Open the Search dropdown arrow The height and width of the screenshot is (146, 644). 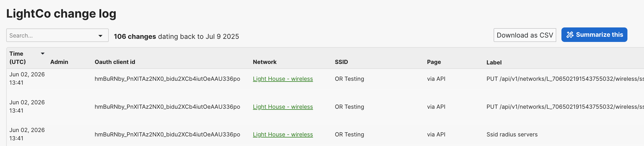click(x=100, y=36)
